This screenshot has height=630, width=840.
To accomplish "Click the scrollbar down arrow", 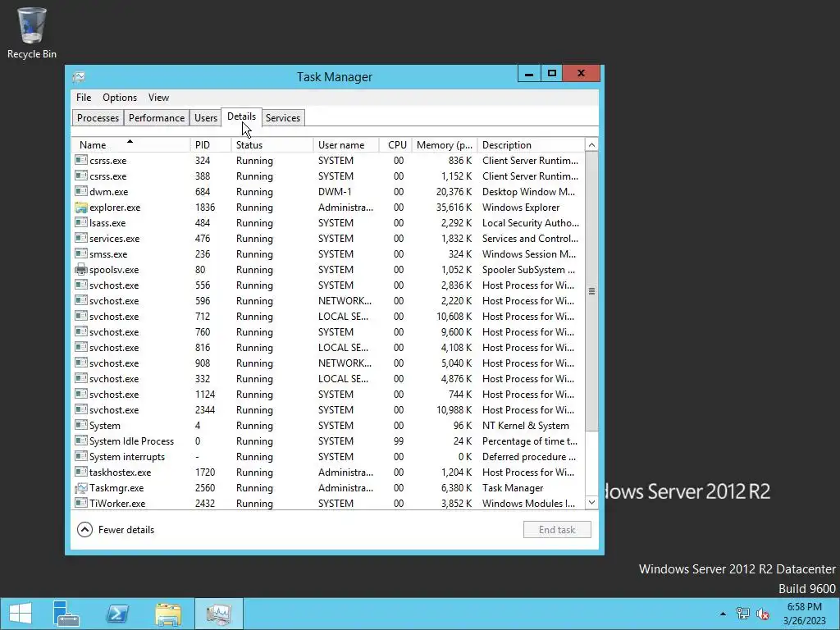I will (x=591, y=503).
